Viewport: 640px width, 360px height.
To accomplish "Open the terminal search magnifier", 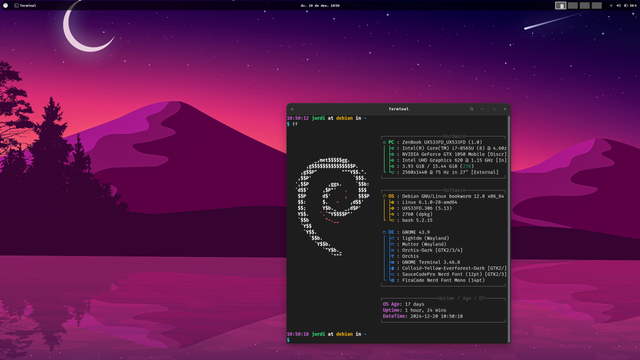I will click(471, 109).
